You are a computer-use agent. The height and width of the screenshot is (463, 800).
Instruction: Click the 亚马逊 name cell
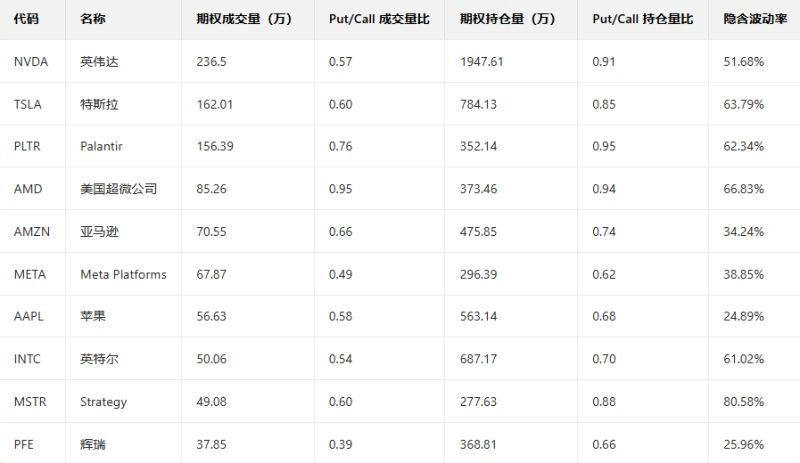(99, 232)
